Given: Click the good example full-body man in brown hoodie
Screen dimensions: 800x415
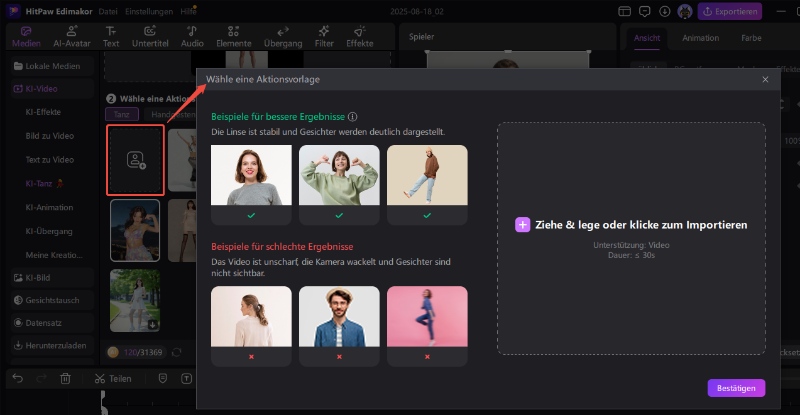Looking at the screenshot, I should [427, 175].
